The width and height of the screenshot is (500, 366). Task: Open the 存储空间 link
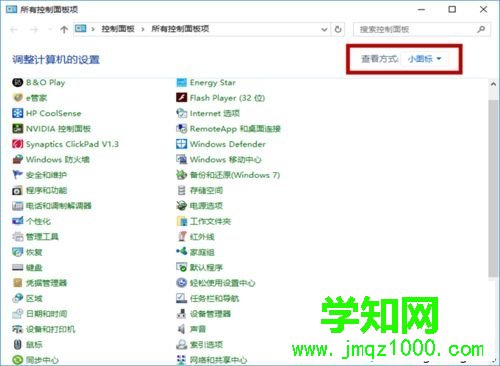coord(206,190)
